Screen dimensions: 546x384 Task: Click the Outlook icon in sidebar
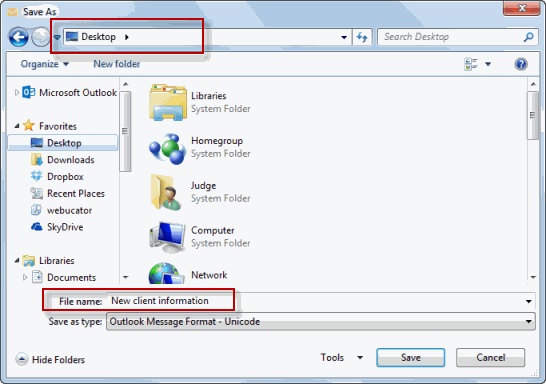29,92
